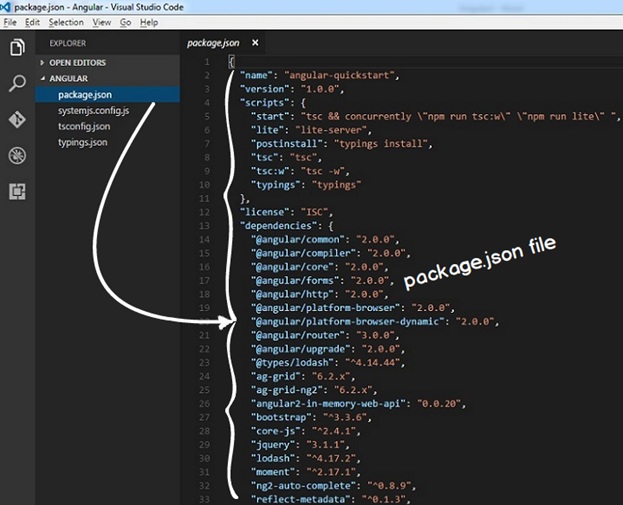Click the "angular2-in-memory-web-api" dependency
The height and width of the screenshot is (505, 623).
point(328,404)
